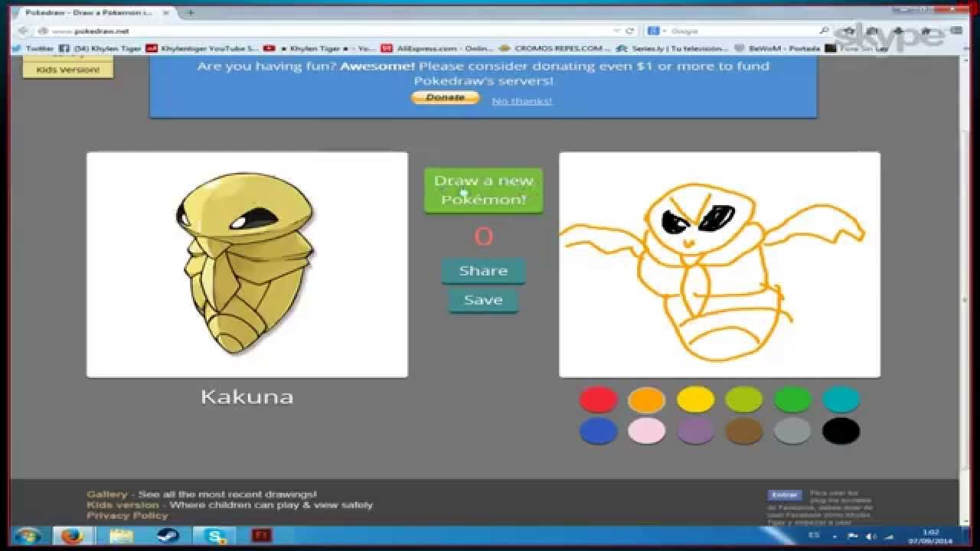The height and width of the screenshot is (551, 980).
Task: Select the brown color swatch
Action: pos(743,432)
